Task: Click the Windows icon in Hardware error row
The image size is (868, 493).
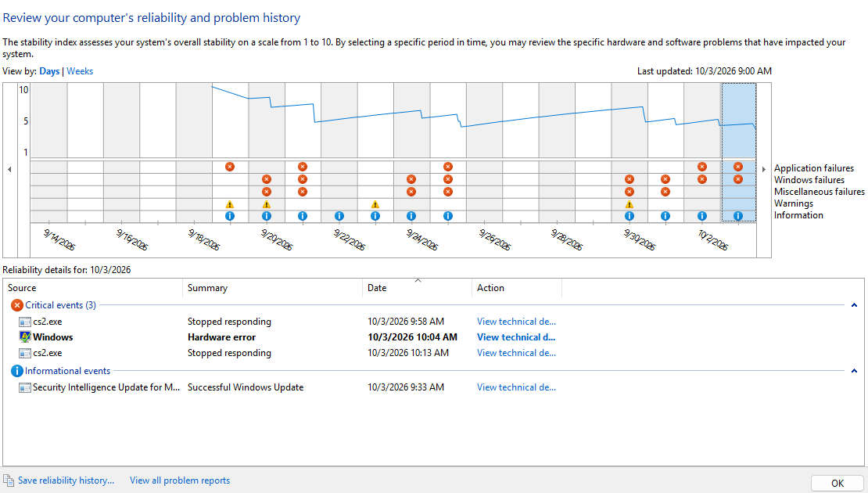Action: [x=25, y=336]
